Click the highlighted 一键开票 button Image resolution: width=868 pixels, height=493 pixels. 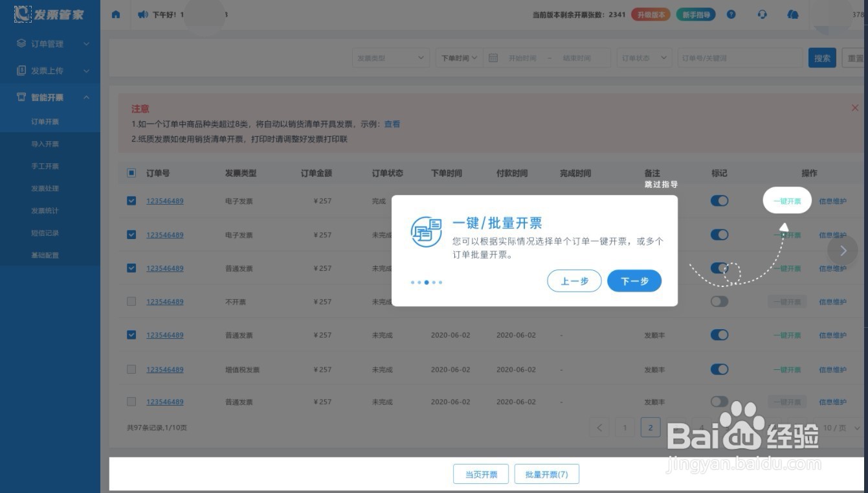(787, 201)
